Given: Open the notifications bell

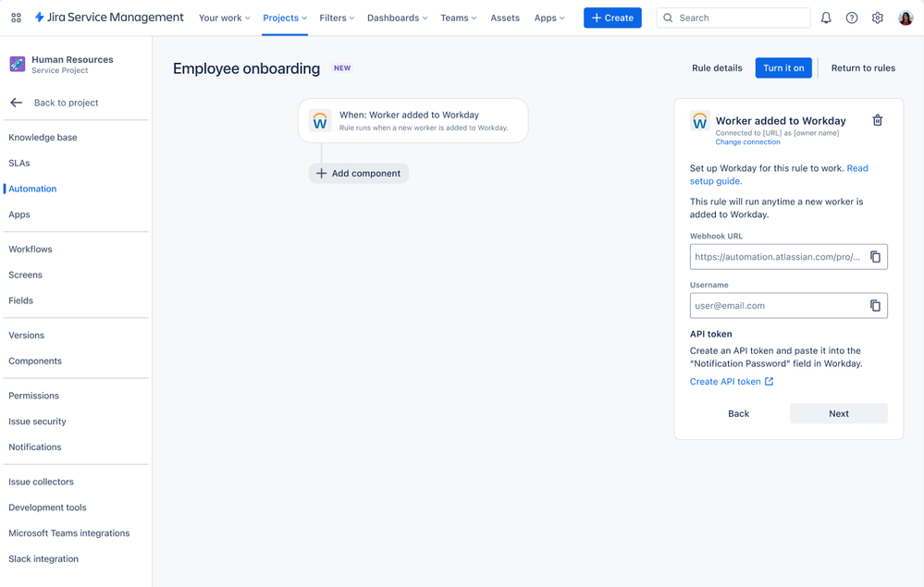Looking at the screenshot, I should click(x=826, y=17).
